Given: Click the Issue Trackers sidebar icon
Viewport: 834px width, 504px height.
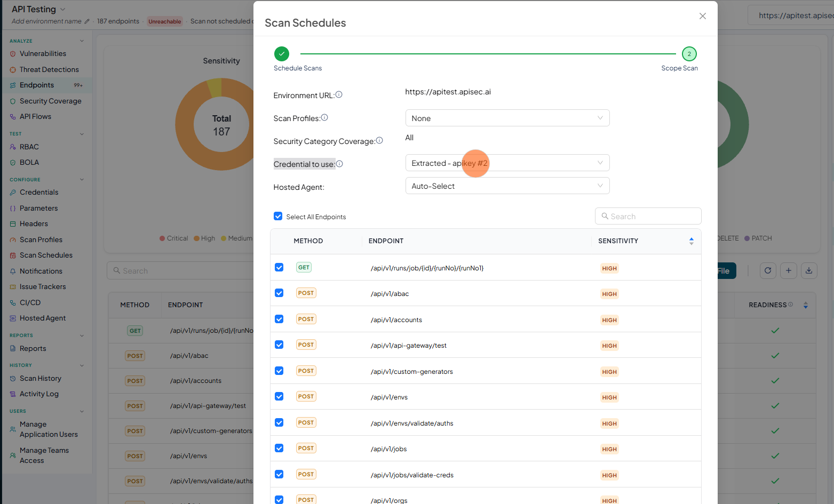Looking at the screenshot, I should pos(13,287).
